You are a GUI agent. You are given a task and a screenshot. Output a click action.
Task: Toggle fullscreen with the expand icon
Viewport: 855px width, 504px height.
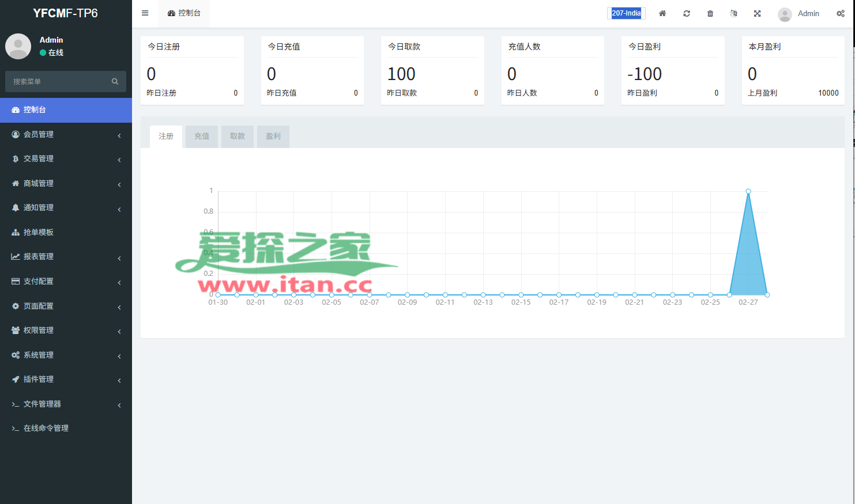(x=758, y=14)
